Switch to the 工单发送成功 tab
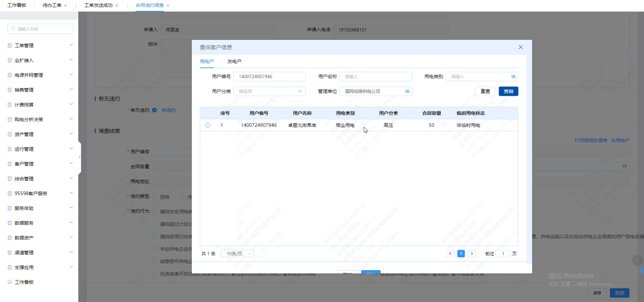Image resolution: width=644 pixels, height=302 pixels. point(98,6)
